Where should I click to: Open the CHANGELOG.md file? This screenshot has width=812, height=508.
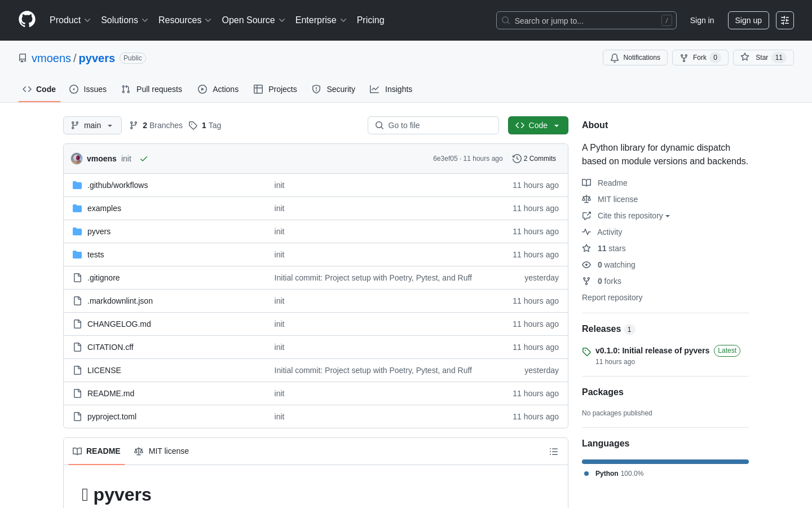119,324
